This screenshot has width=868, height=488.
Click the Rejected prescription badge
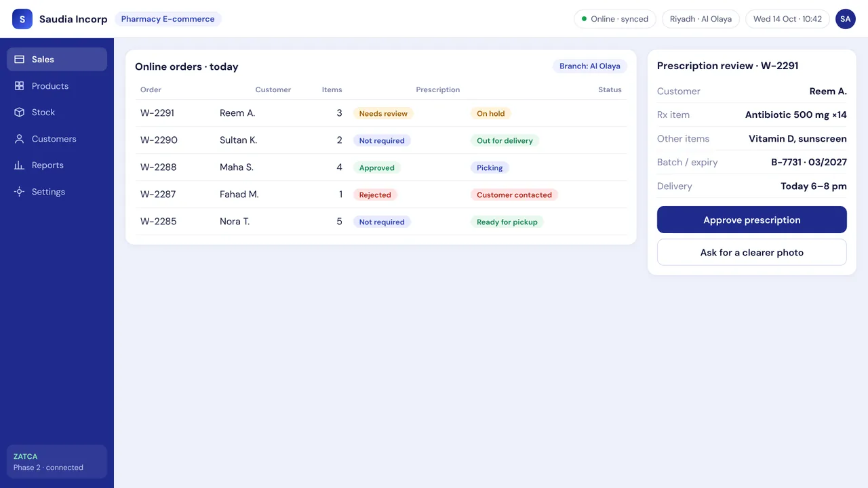point(375,195)
